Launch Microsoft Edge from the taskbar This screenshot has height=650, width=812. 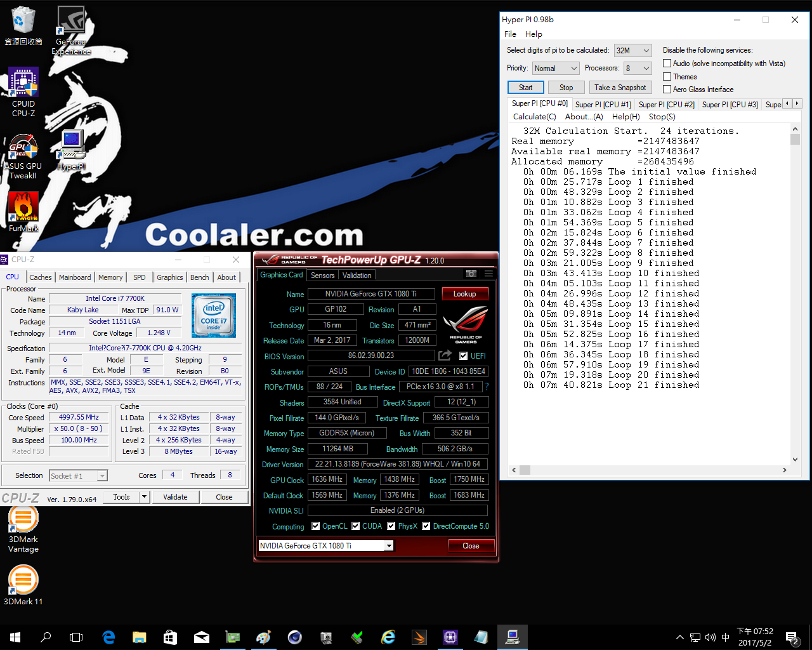[x=108, y=637]
